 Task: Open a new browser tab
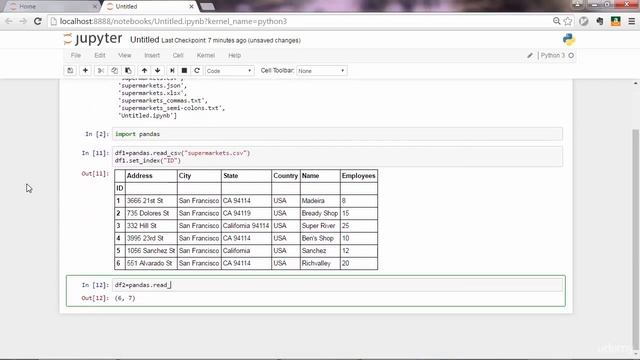pyautogui.click(x=207, y=7)
